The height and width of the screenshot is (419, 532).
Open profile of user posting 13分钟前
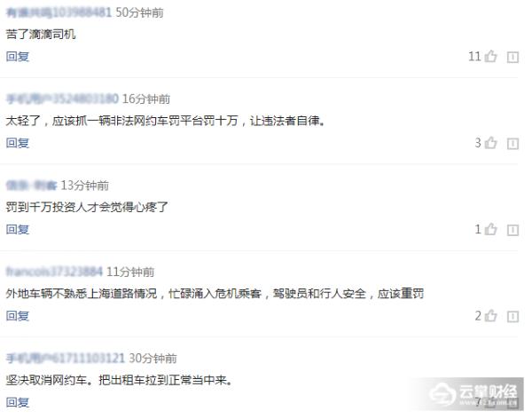click(32, 186)
